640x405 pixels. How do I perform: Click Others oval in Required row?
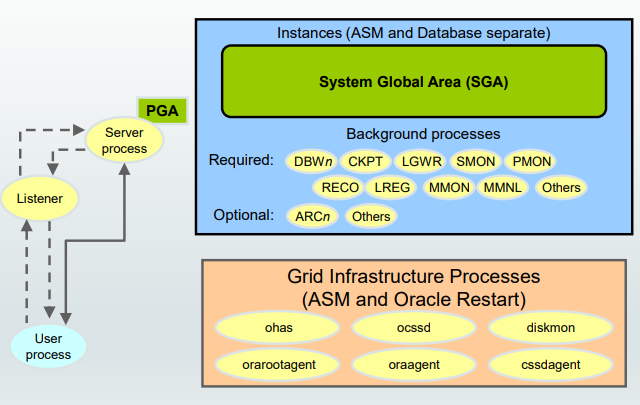pos(561,188)
